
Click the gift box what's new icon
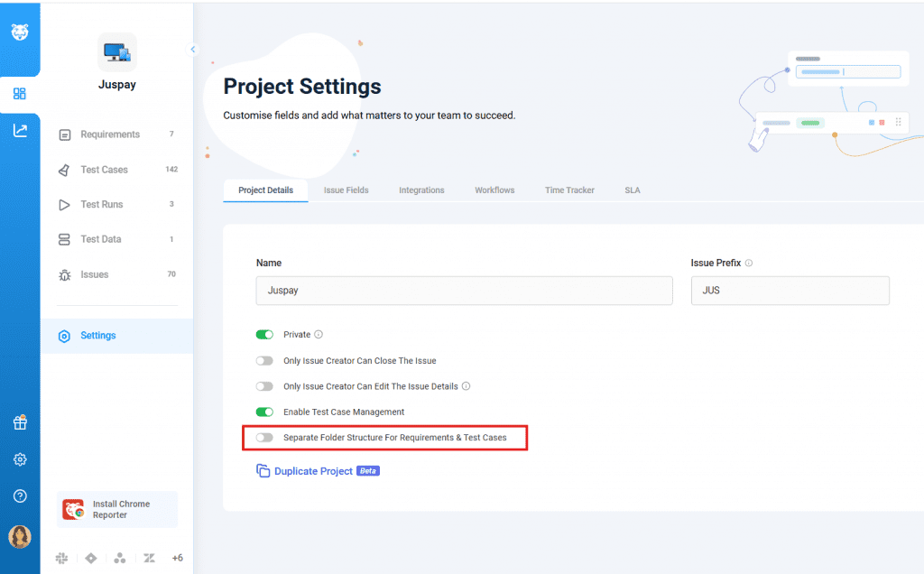click(x=20, y=422)
